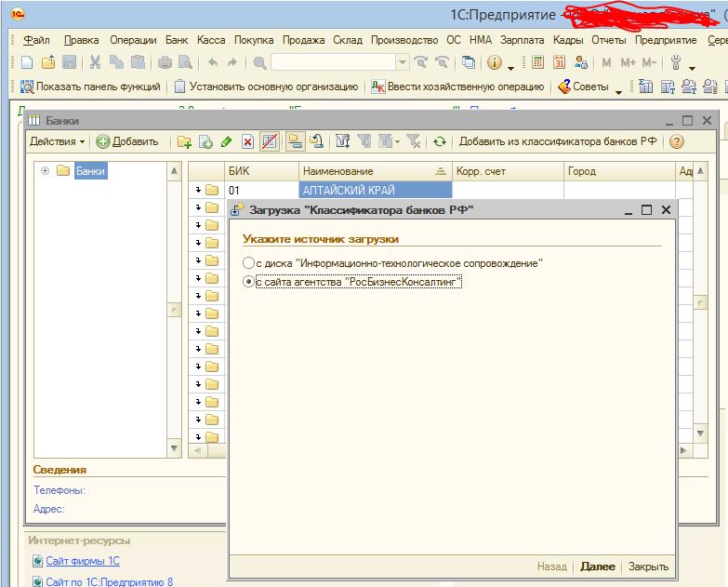This screenshot has height=587, width=728.
Task: Open the Банк menu
Action: (177, 40)
